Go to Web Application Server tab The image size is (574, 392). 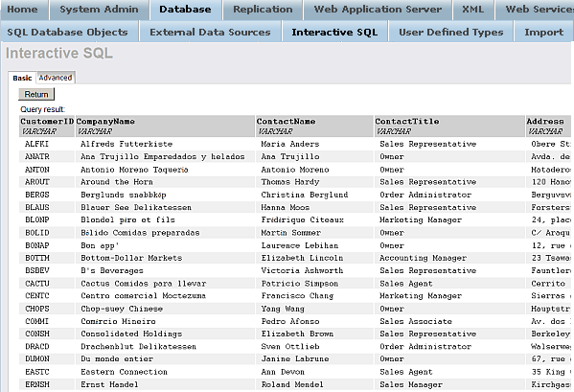click(x=378, y=10)
